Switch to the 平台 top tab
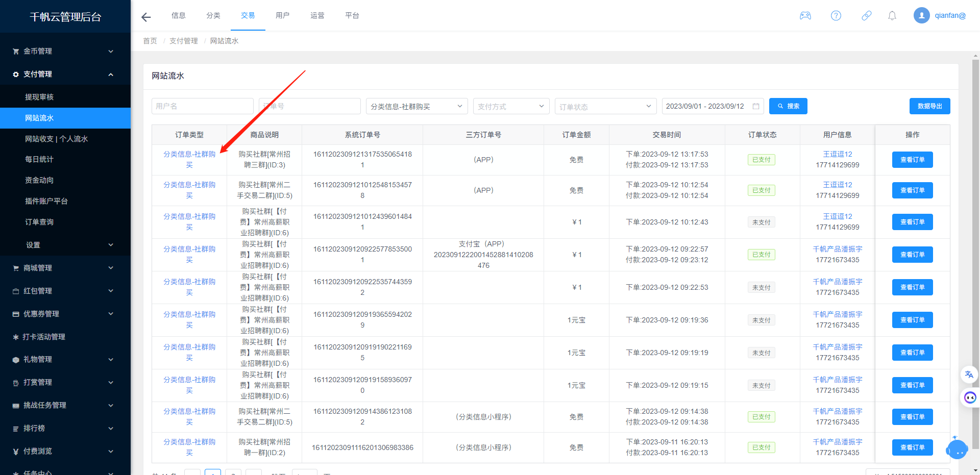This screenshot has height=475, width=980. coord(352,15)
